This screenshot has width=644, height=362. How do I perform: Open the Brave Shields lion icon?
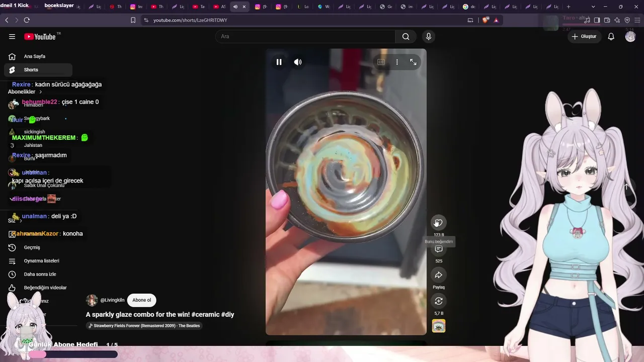(x=486, y=20)
